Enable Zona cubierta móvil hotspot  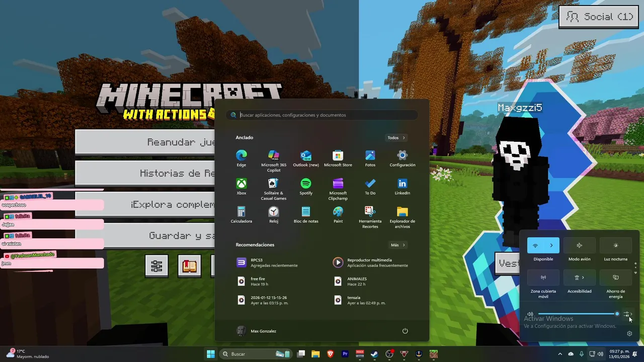(x=543, y=278)
